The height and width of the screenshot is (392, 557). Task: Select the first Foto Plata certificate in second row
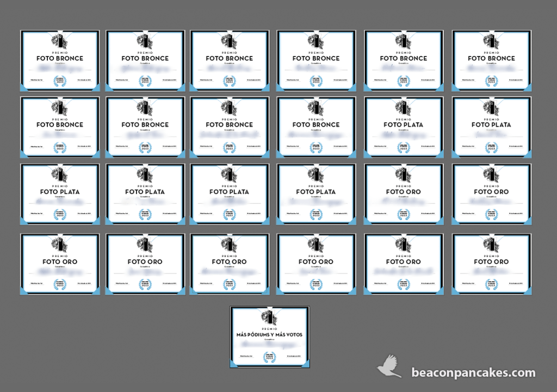click(x=403, y=127)
